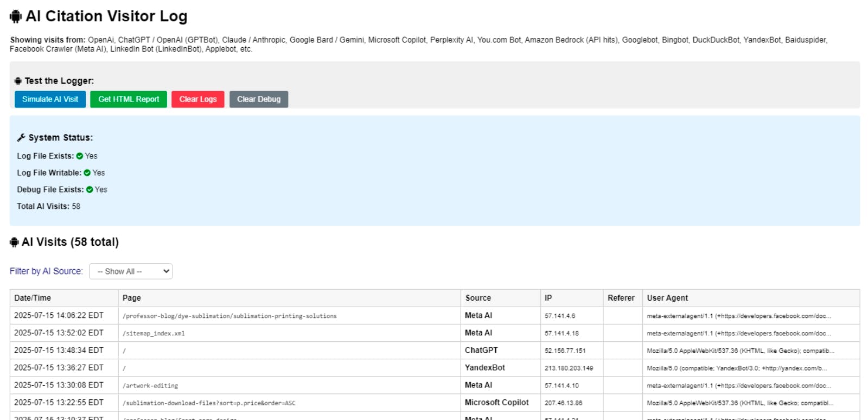
Task: Click IP address 207.46.13.86
Action: click(563, 403)
